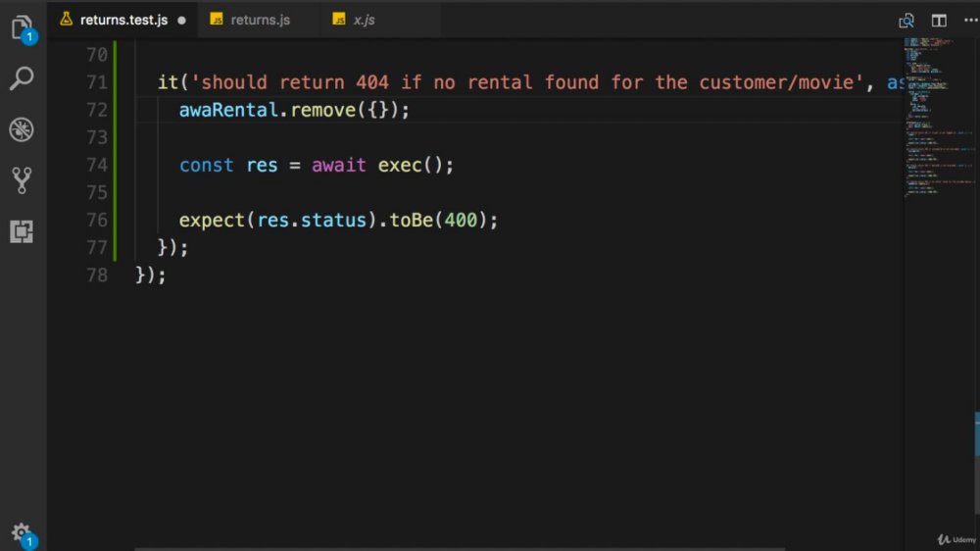Screen dimensions: 980x551
Task: Click the Open Changes icon
Action: pyautogui.click(x=906, y=21)
